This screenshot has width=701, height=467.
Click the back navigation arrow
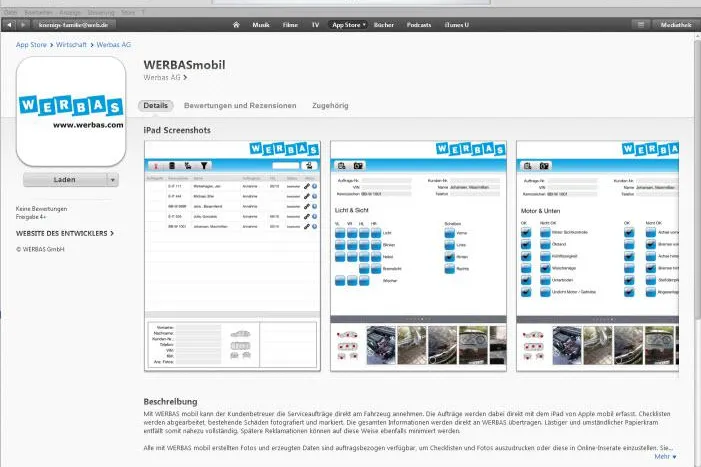[9, 25]
